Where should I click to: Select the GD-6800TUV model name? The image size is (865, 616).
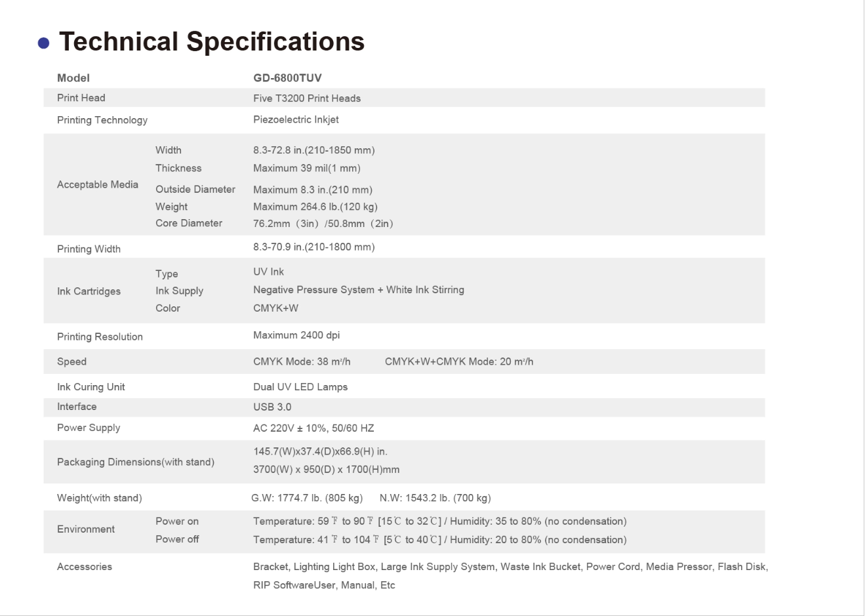(287, 78)
